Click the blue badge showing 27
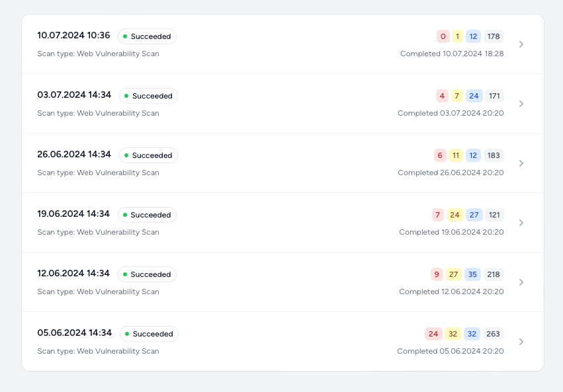This screenshot has height=392, width=563. 474,215
